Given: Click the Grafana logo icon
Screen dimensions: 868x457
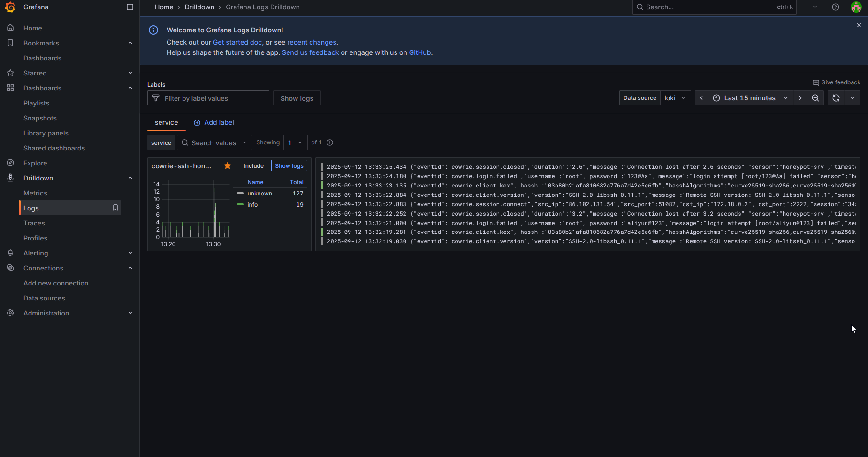Looking at the screenshot, I should [10, 7].
